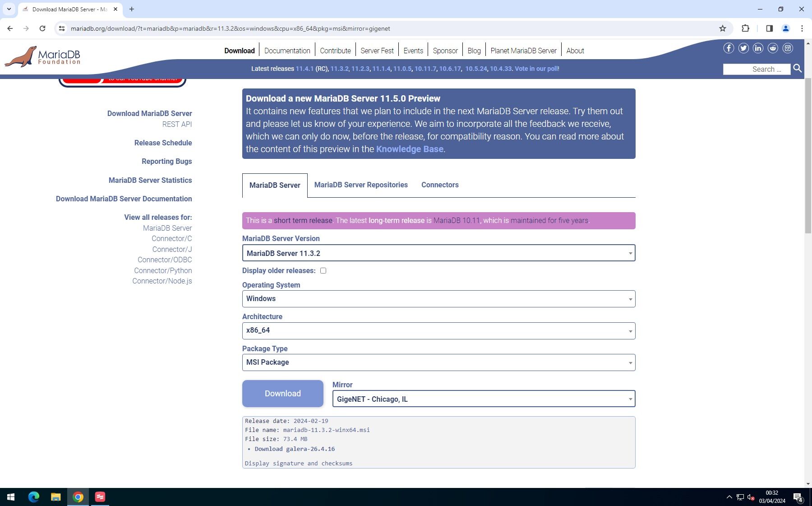Open File Explorer from taskbar

[x=55, y=497]
